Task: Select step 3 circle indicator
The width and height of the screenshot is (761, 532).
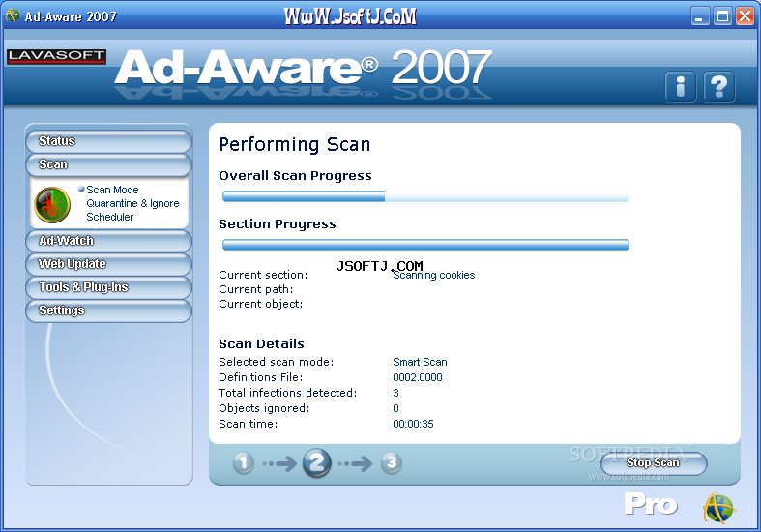Action: click(x=392, y=463)
